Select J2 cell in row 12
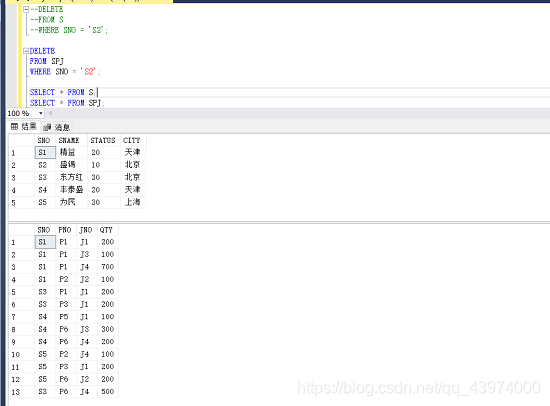This screenshot has height=406, width=550. pyautogui.click(x=86, y=379)
